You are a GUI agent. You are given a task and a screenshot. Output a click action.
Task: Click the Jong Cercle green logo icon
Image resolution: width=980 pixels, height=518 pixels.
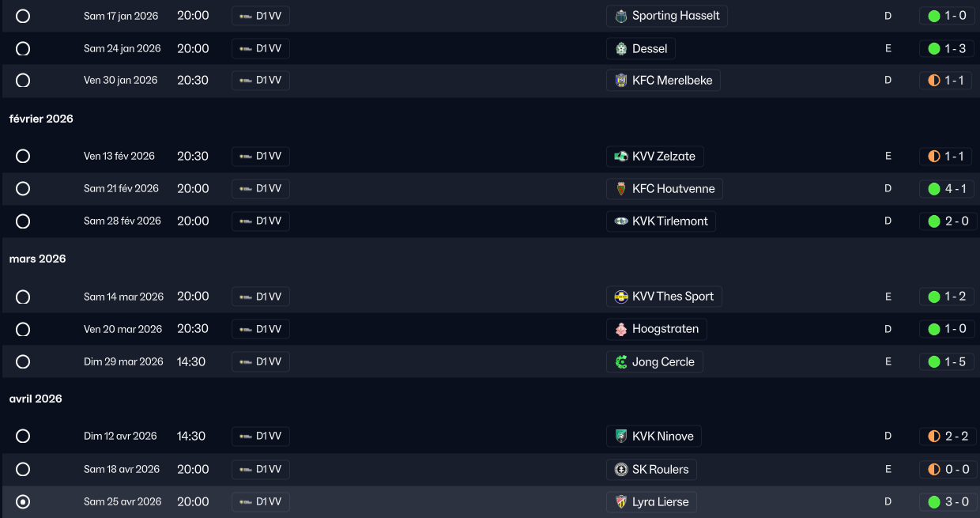621,362
